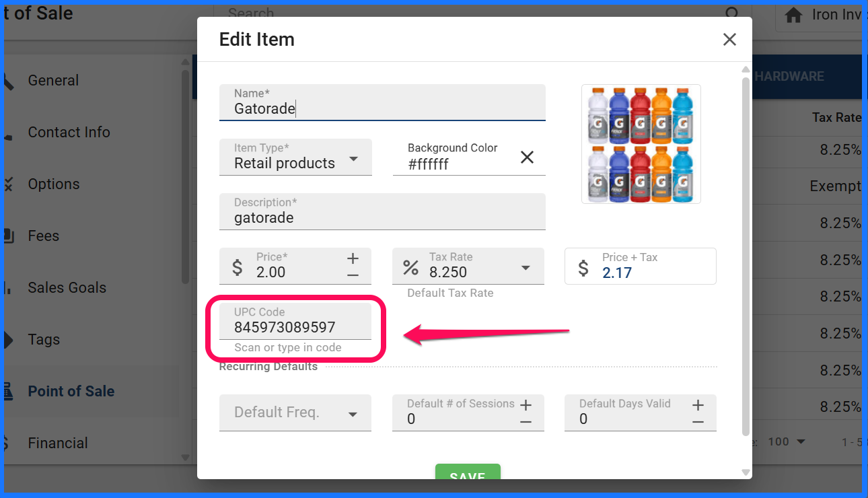Select the Price + Tax field

tap(641, 266)
